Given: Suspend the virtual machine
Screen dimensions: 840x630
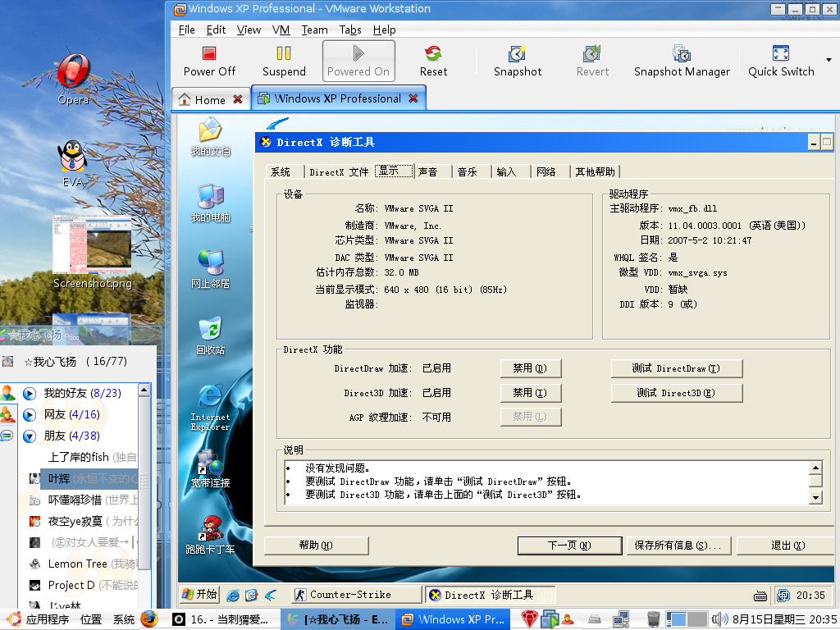Looking at the screenshot, I should [x=284, y=62].
